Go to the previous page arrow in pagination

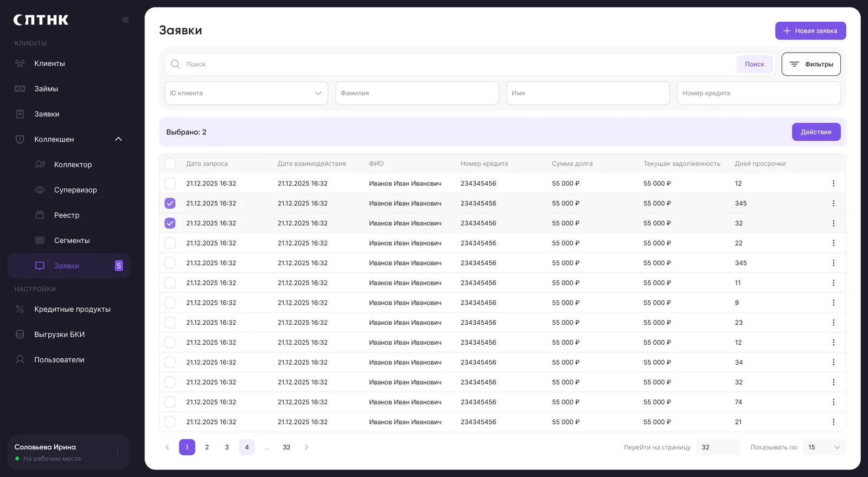[x=167, y=447]
